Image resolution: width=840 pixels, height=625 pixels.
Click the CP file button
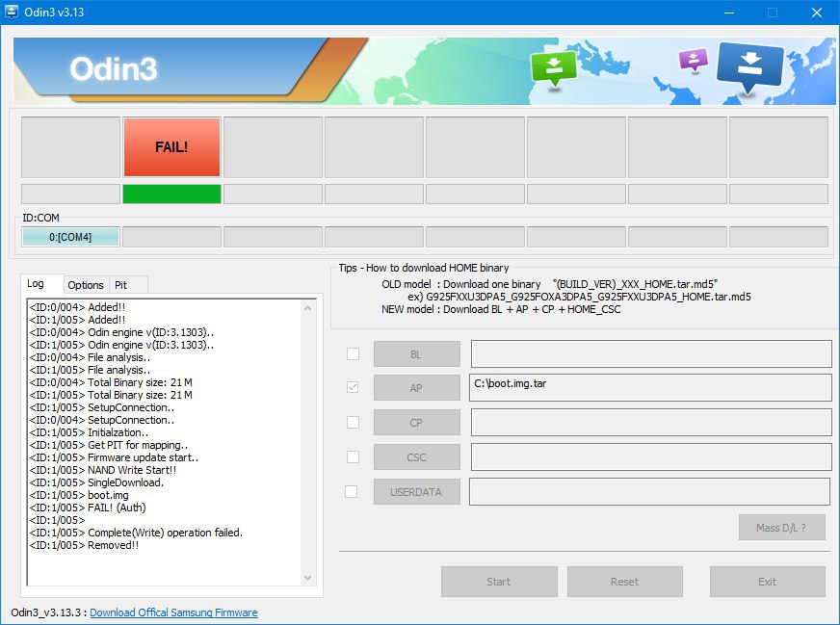[x=416, y=423]
